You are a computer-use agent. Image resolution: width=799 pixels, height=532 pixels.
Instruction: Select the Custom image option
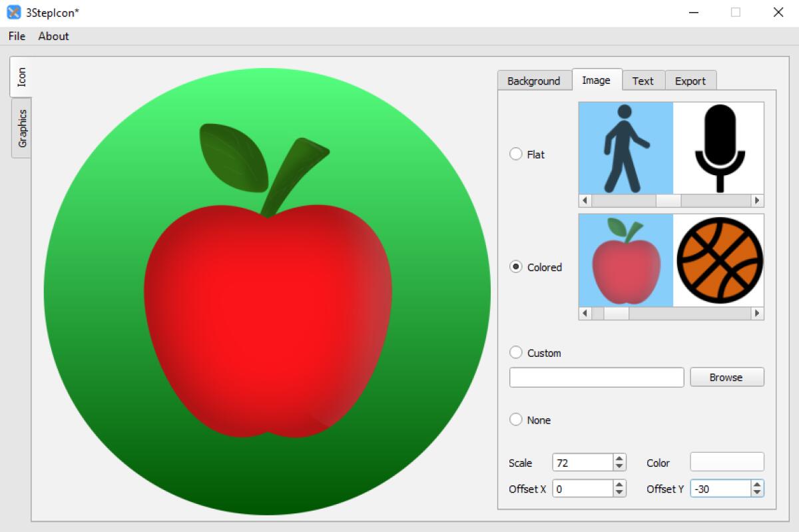click(x=515, y=353)
